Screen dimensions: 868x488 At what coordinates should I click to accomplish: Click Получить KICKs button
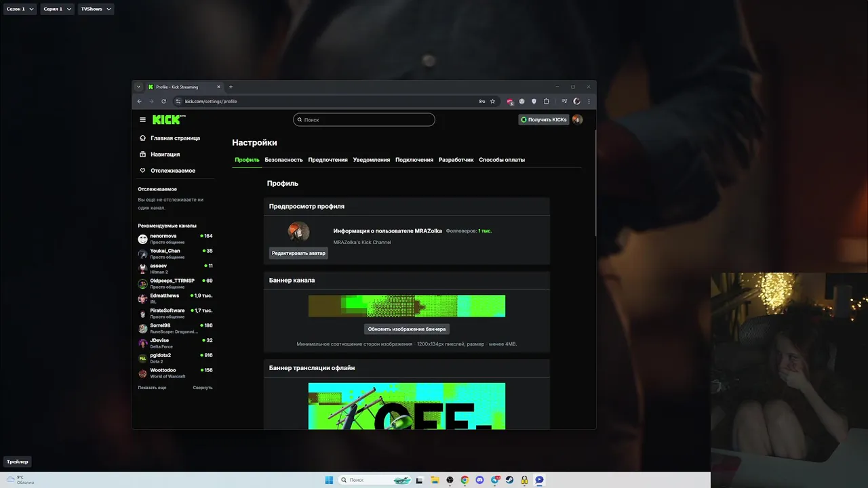point(544,120)
